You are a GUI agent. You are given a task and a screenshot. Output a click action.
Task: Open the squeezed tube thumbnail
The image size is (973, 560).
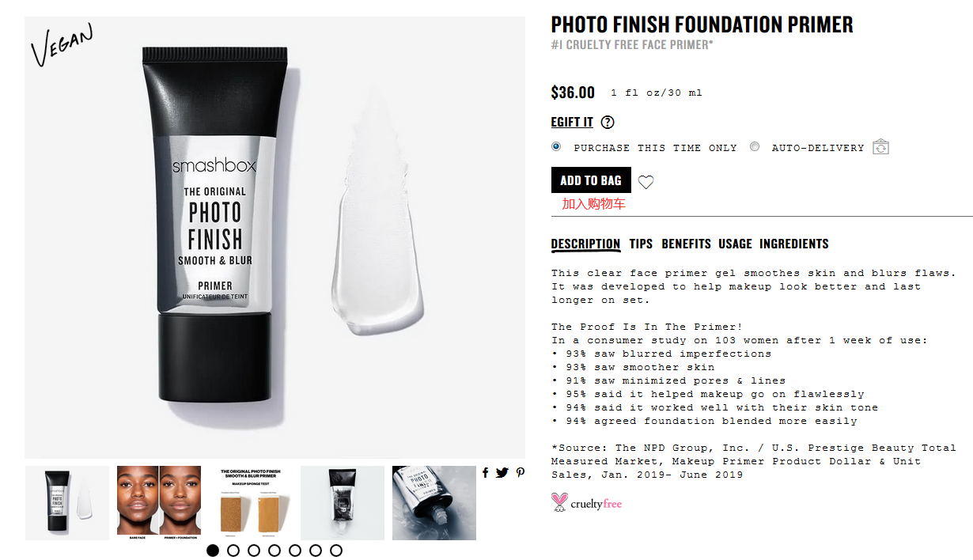pyautogui.click(x=343, y=503)
